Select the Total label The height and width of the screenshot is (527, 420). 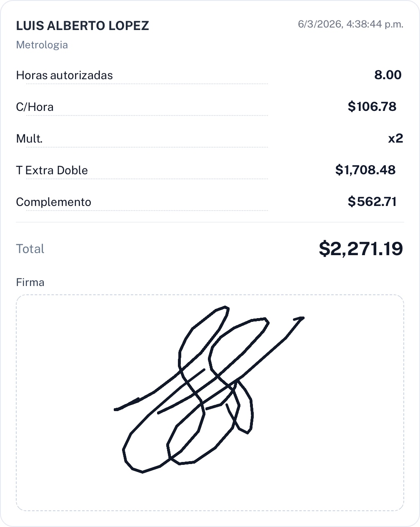coord(30,249)
